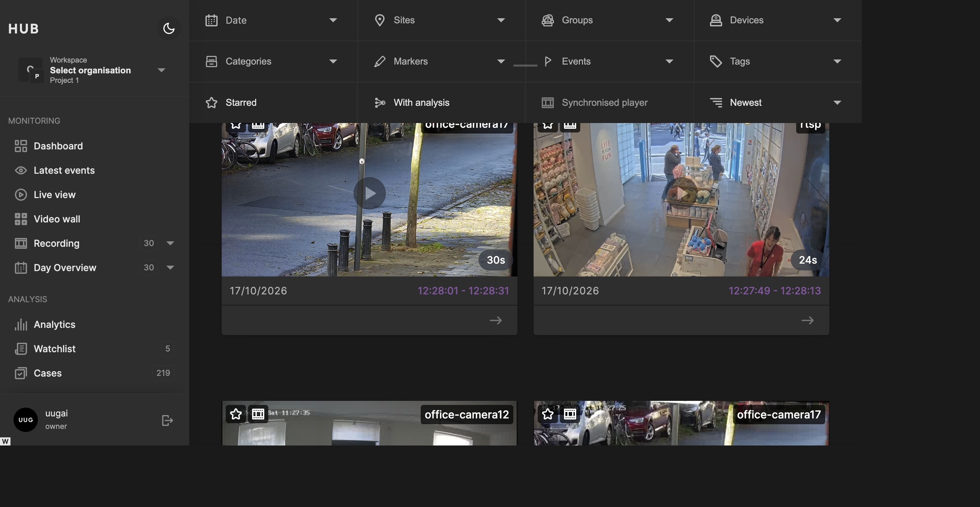
Task: Open the office-camera12 thumbnail
Action: 369,423
